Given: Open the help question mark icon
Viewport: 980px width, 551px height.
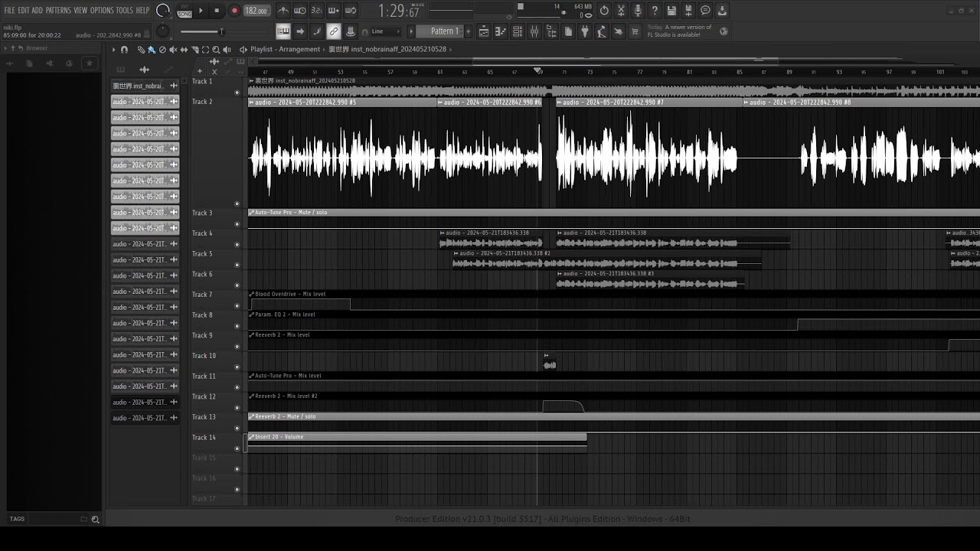Looking at the screenshot, I should (655, 11).
